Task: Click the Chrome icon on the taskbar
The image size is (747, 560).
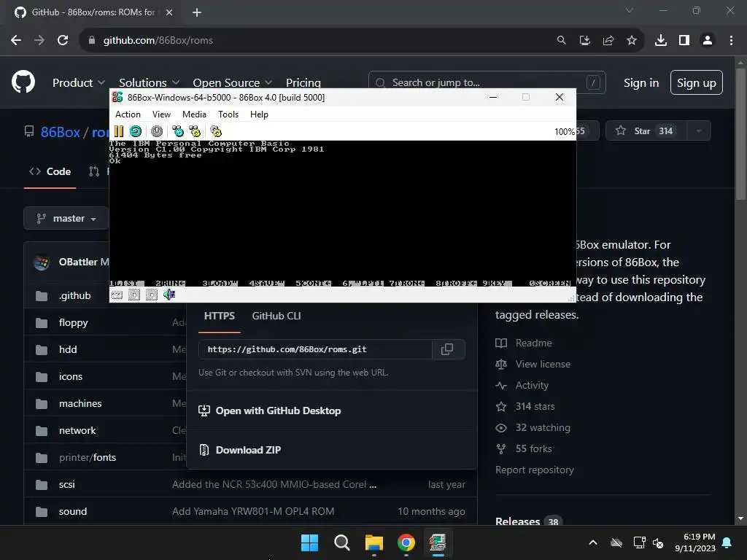Action: [406, 542]
